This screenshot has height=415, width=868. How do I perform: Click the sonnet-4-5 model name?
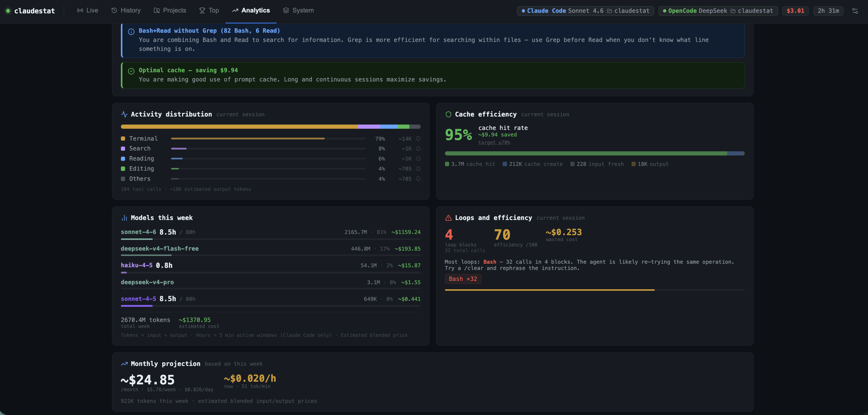(x=138, y=299)
